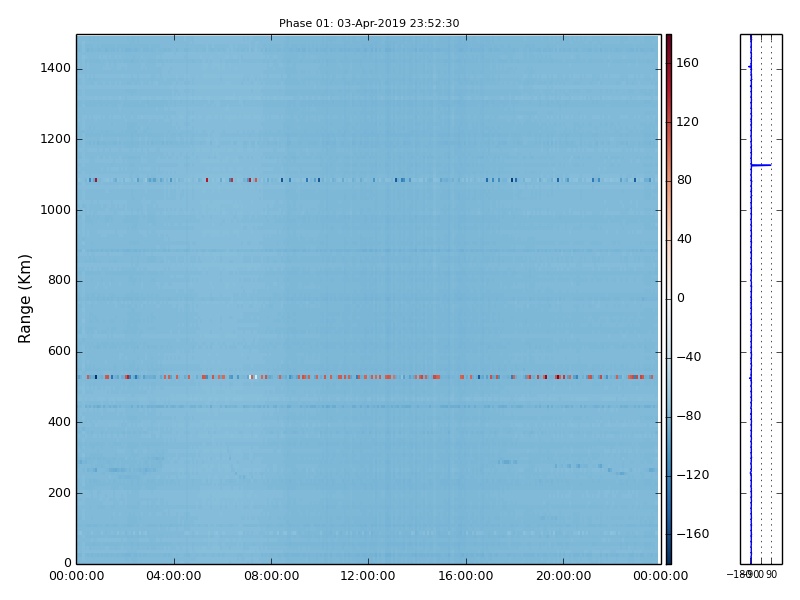The height and width of the screenshot is (600, 800).
Task: Click the plot title 'Phase 01: 03-Apr-2019 23:52:30'
Action: (x=369, y=23)
